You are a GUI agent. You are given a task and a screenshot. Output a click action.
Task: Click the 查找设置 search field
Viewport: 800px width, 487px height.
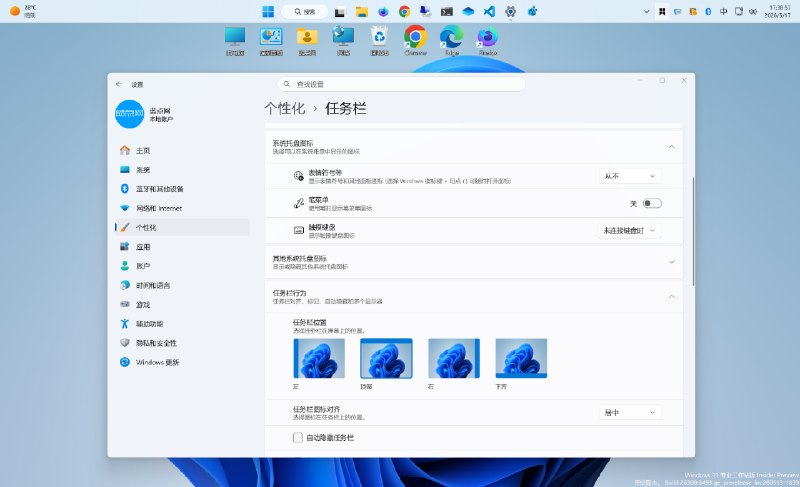pos(401,84)
